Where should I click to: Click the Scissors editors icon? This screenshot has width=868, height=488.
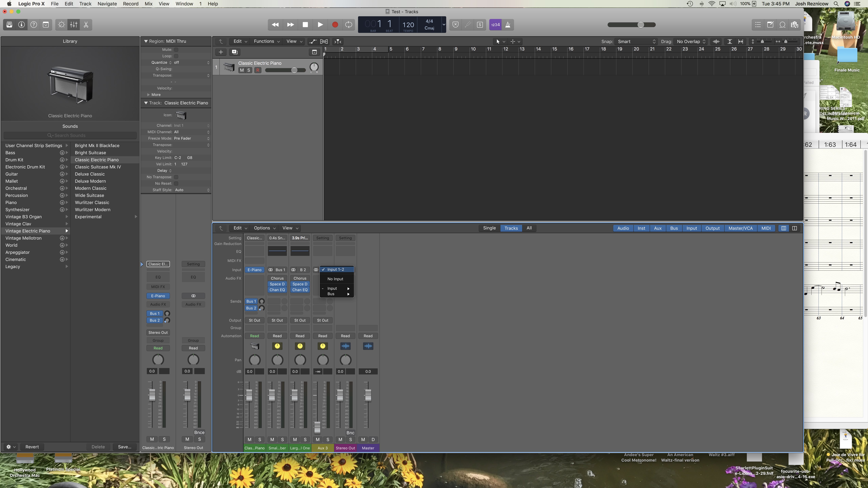(x=86, y=25)
